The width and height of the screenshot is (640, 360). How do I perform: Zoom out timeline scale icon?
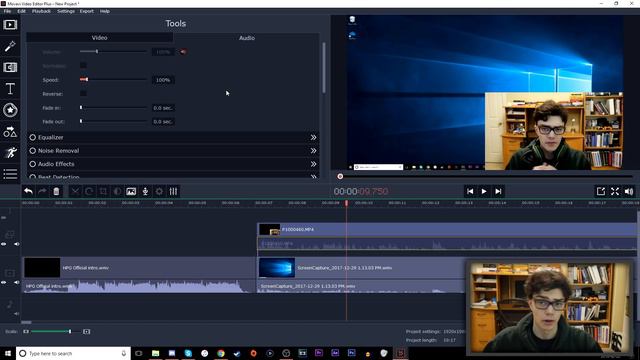pos(26,331)
